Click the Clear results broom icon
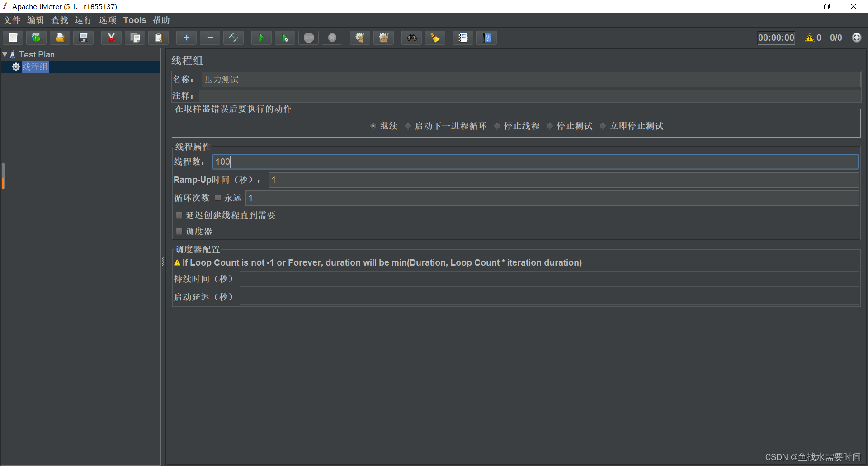The height and width of the screenshot is (466, 868). (x=360, y=38)
